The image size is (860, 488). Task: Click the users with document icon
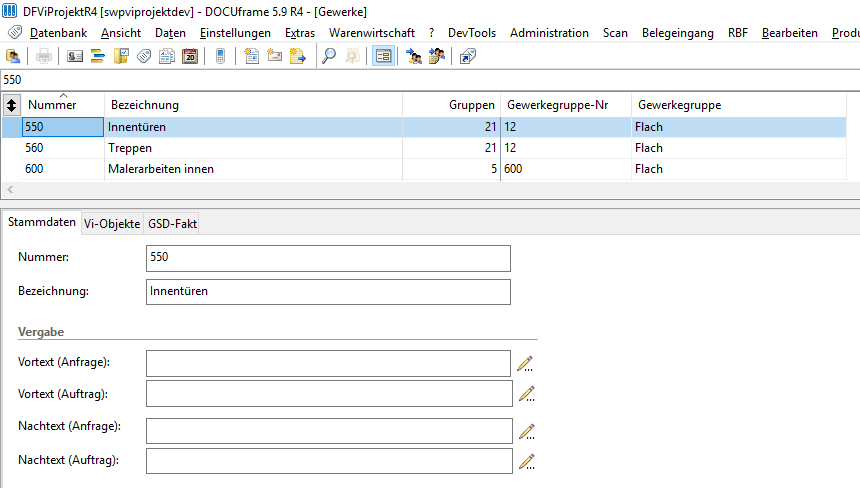437,56
